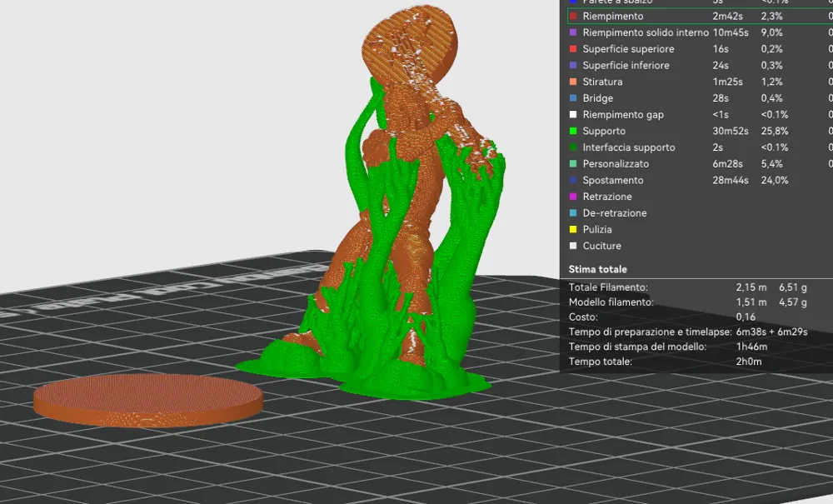This screenshot has height=504, width=833.
Task: Click the Bridge blue color swatch
Action: click(573, 98)
